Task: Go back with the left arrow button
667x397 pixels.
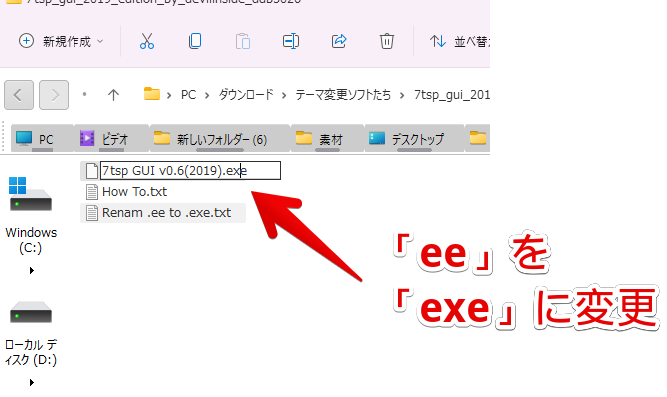Action: click(19, 95)
